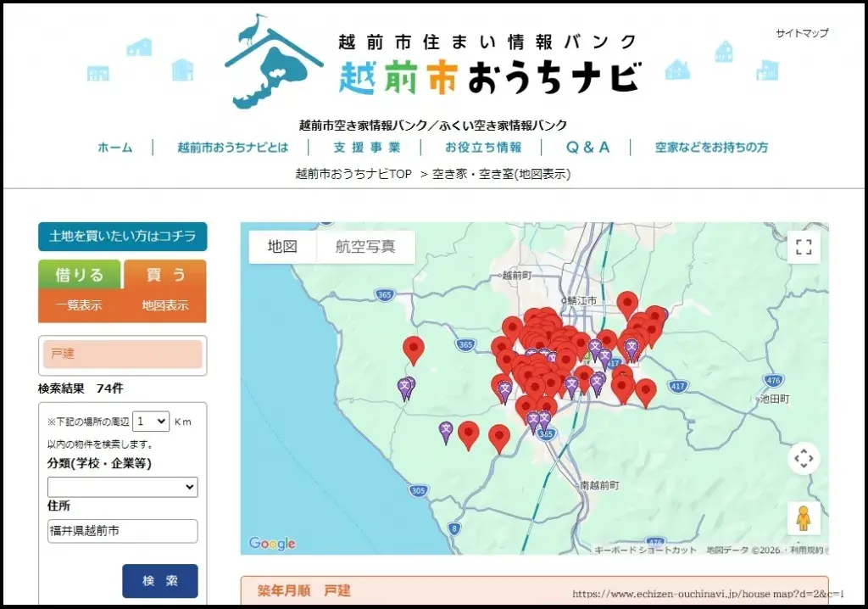This screenshot has height=609, width=868.
Task: Open the radius Km dropdown
Action: coord(151,422)
